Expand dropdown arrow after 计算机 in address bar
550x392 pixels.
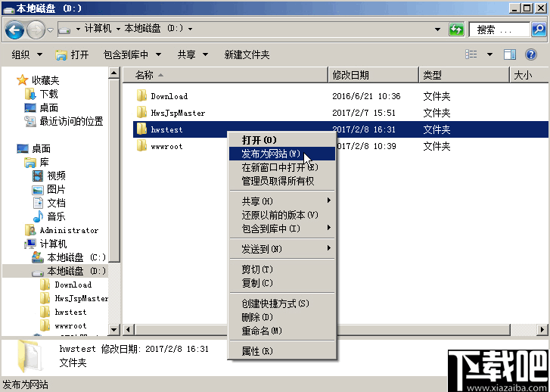click(118, 29)
